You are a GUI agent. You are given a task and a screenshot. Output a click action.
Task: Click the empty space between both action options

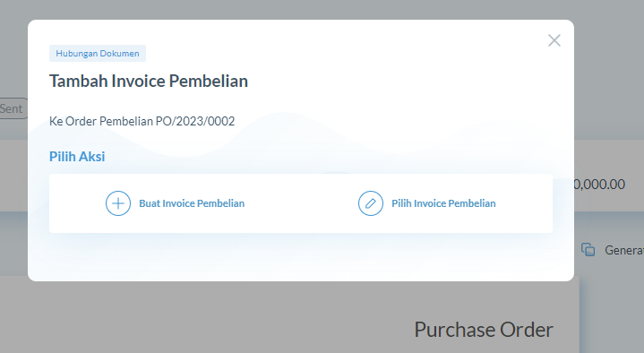[301, 203]
